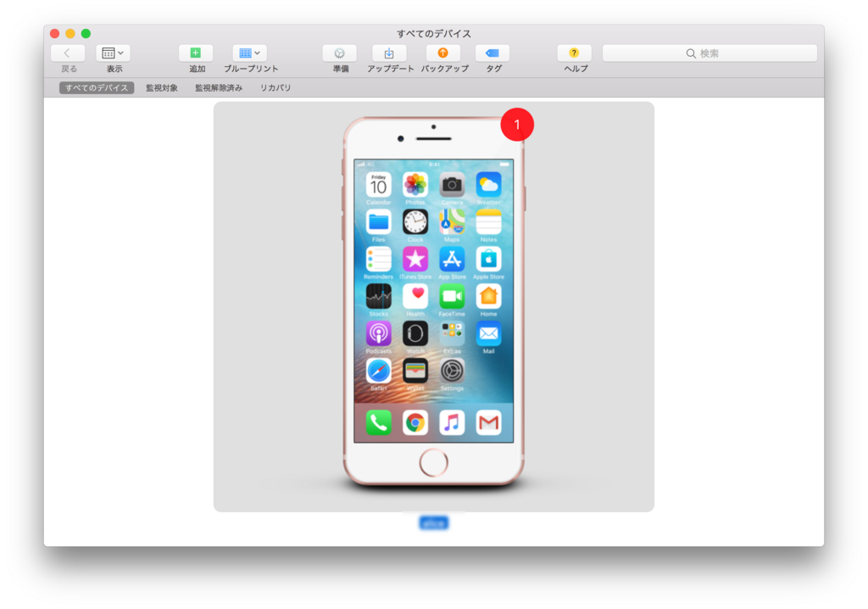The image size is (868, 609).
Task: Click the blue タグ (Tag) icon
Action: 492,53
